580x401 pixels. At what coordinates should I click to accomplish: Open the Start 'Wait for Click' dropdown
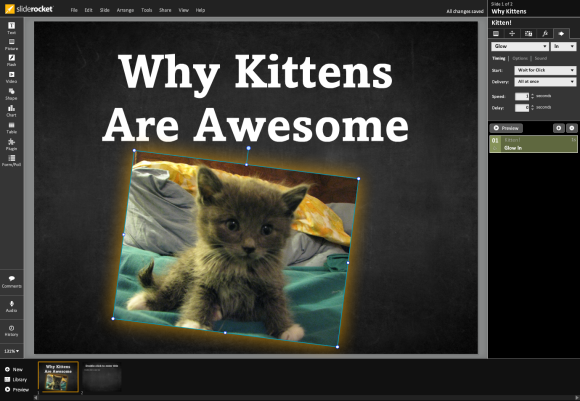545,70
